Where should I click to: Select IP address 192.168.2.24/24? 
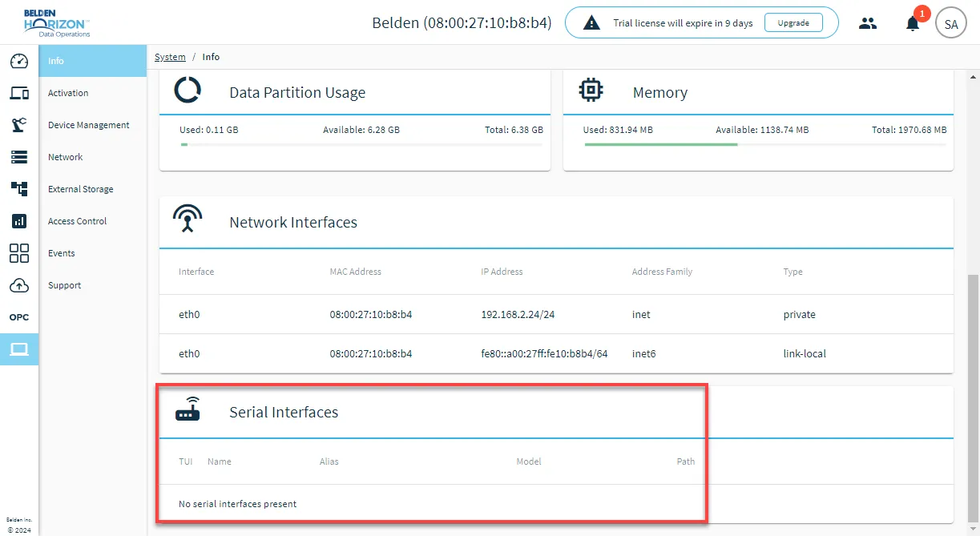click(518, 315)
